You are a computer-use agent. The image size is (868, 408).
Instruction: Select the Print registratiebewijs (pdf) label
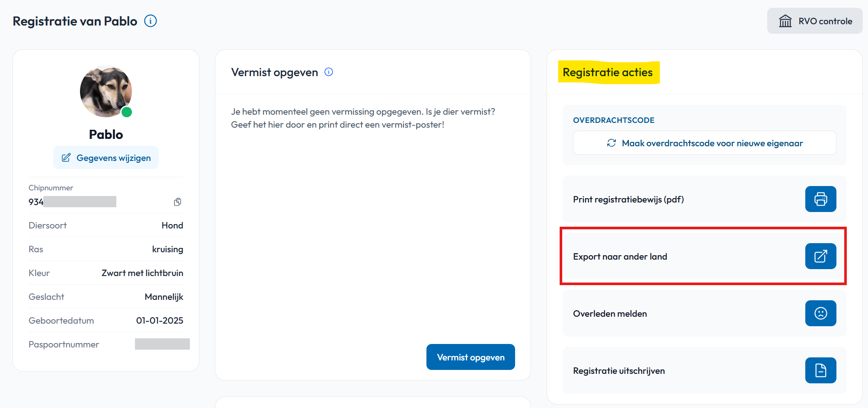[628, 199]
